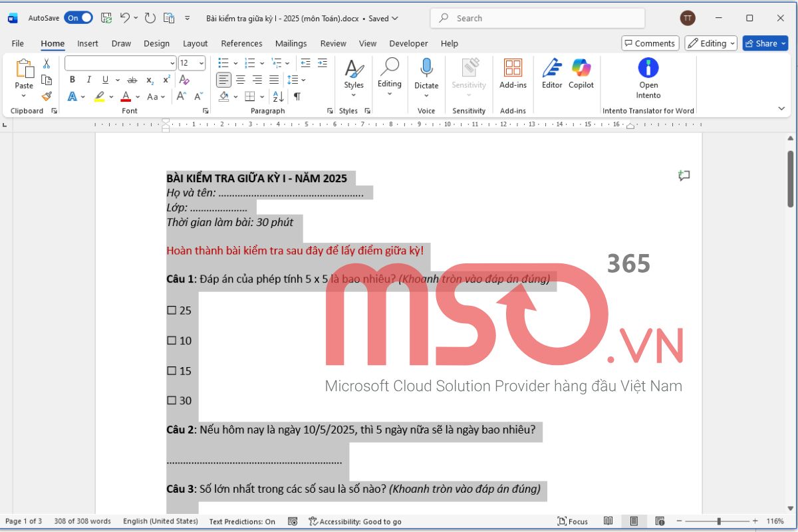Viewport: 798px width, 532px height.
Task: Select the Format Painter brush
Action: click(47, 96)
